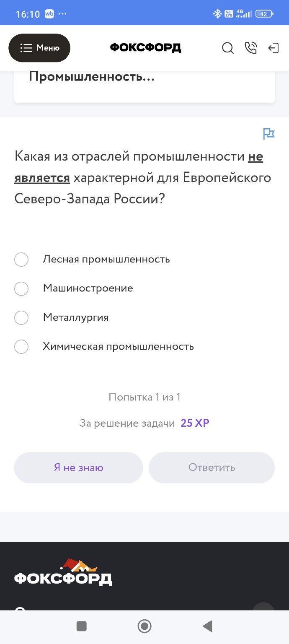289x644 pixels.
Task: Choose Металлургия as the answer
Action: coord(21,317)
